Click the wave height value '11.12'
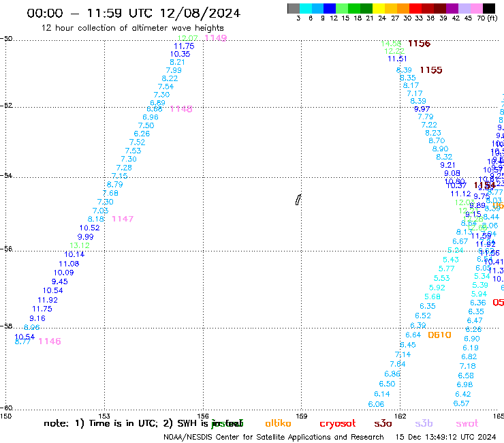 (x=460, y=194)
